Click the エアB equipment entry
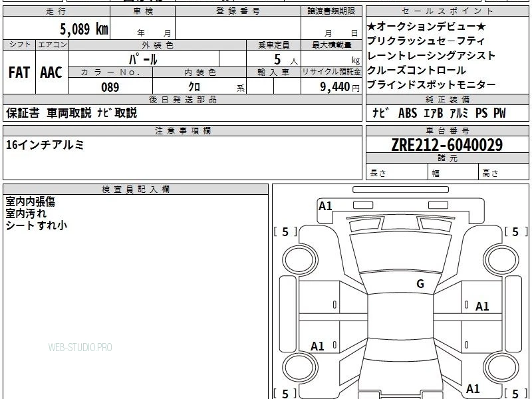 click(434, 113)
